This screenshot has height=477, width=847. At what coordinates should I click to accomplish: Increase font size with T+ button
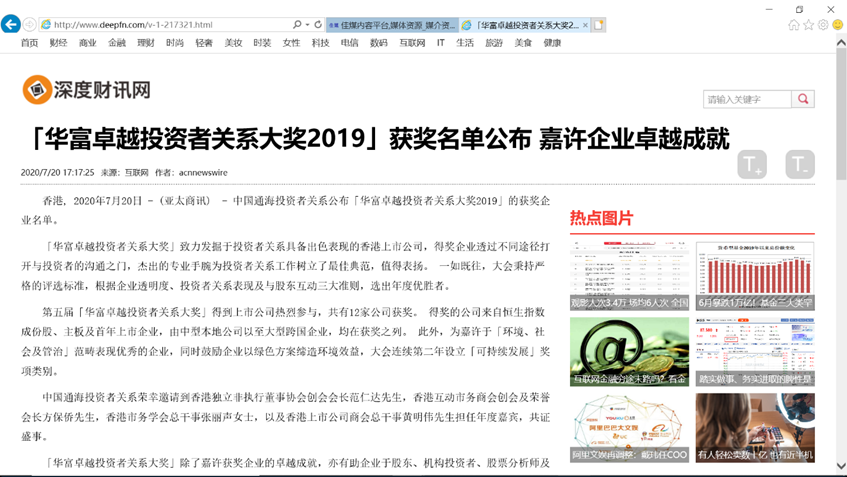click(x=752, y=164)
